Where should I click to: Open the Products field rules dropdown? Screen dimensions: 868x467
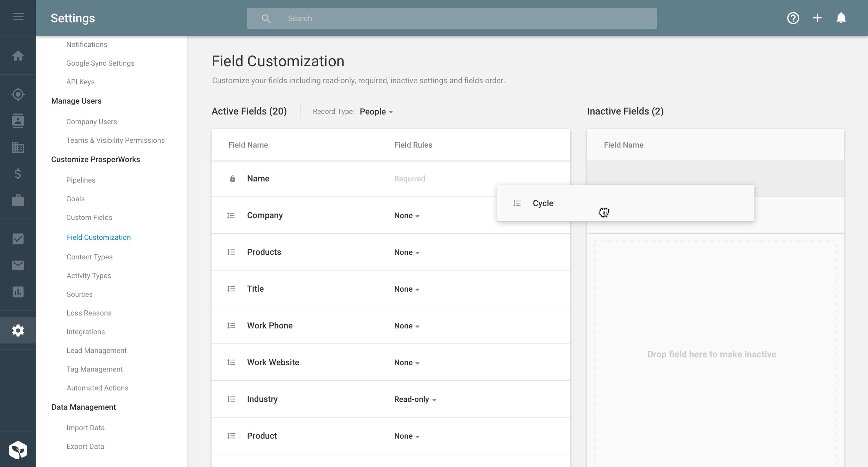[x=407, y=252]
